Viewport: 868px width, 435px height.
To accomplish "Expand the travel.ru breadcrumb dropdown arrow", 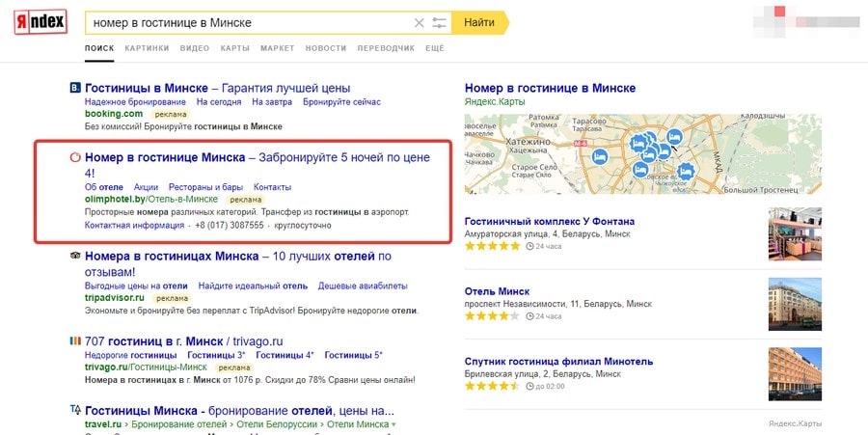I will pyautogui.click(x=393, y=424).
